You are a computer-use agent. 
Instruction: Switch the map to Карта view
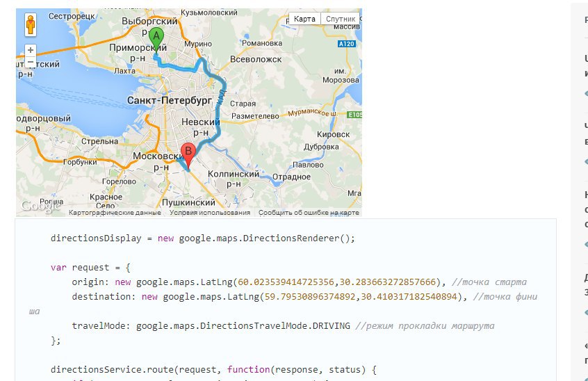304,19
